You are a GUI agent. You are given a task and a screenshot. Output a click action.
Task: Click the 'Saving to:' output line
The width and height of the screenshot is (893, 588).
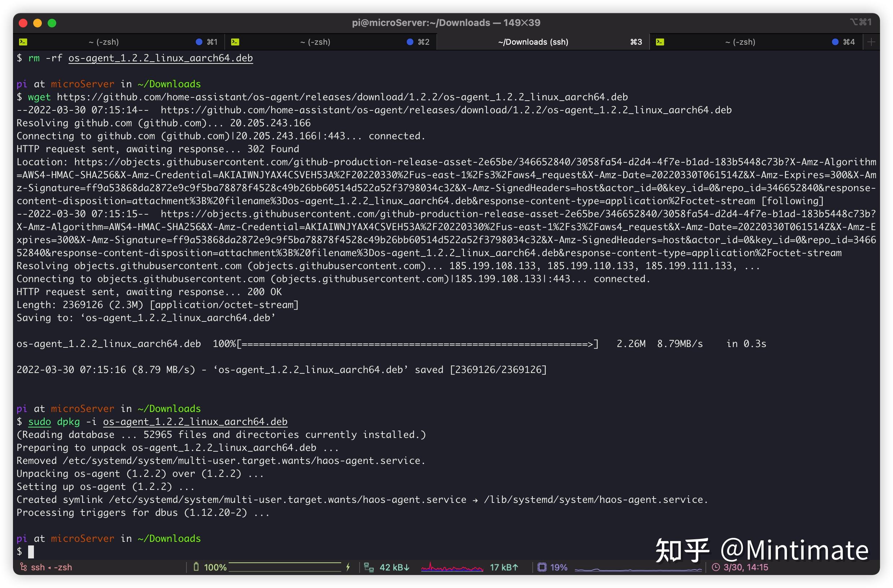[x=146, y=318]
